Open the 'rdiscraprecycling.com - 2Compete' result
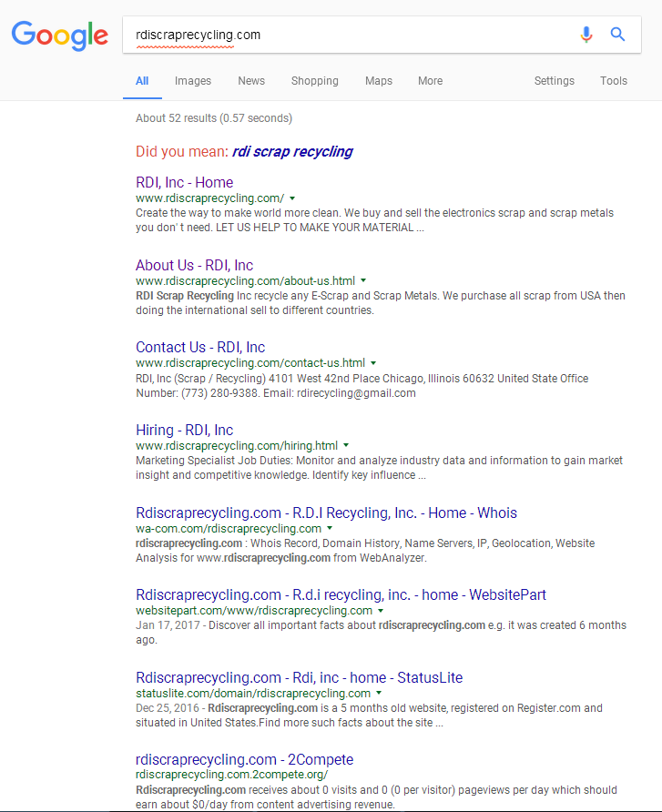Image resolution: width=662 pixels, height=812 pixels. (x=245, y=760)
